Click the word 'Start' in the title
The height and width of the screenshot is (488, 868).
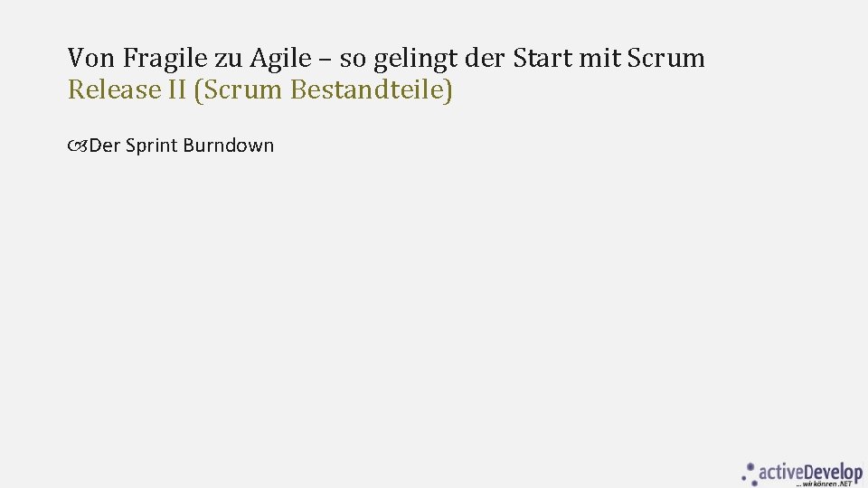pos(542,58)
